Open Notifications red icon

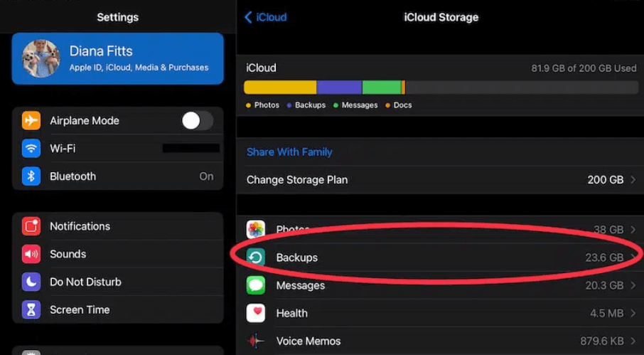tap(31, 226)
